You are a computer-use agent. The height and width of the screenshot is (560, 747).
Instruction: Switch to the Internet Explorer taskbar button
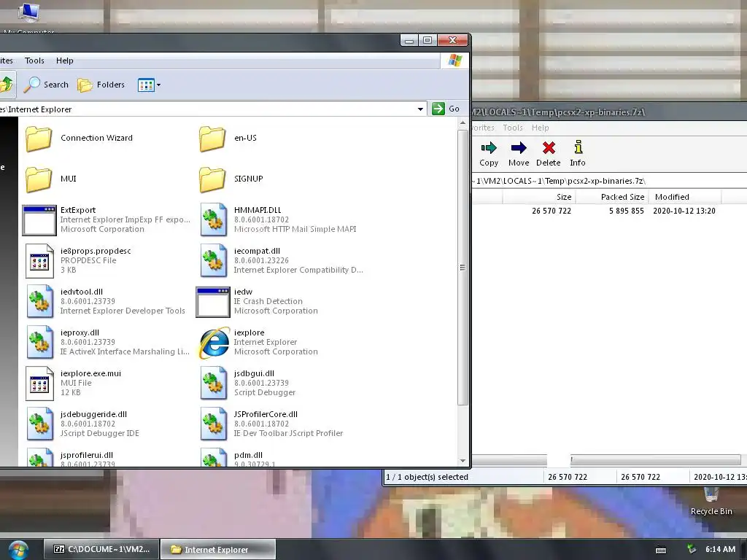click(217, 549)
